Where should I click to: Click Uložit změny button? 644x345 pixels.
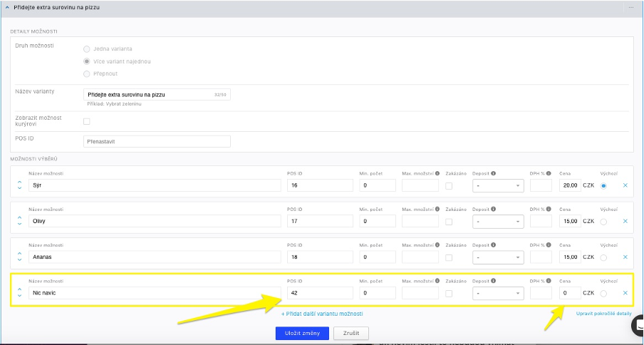tap(302, 333)
